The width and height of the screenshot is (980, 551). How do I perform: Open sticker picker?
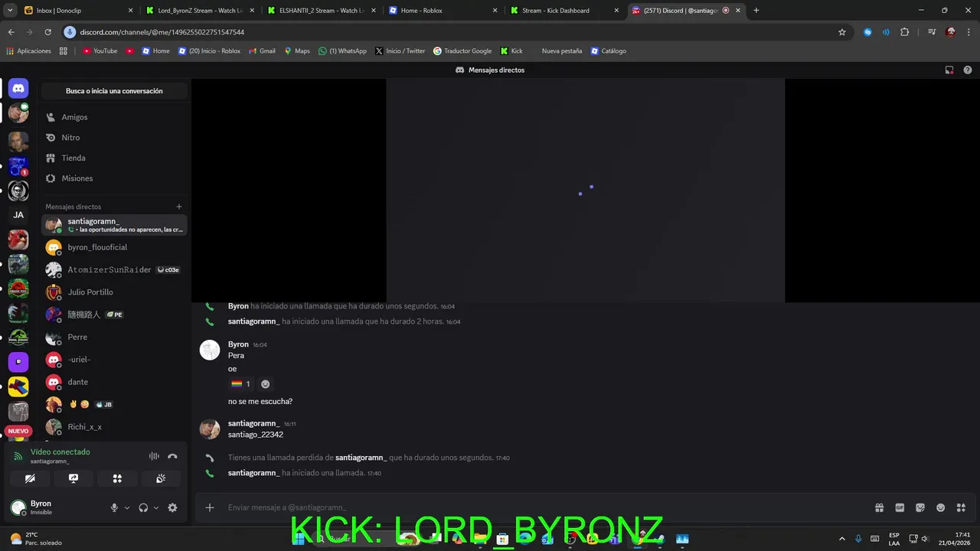click(920, 507)
